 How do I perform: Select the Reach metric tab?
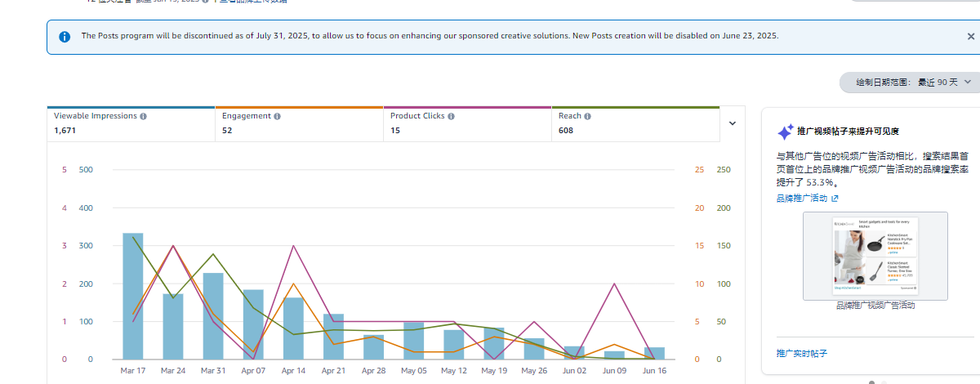[x=635, y=124]
